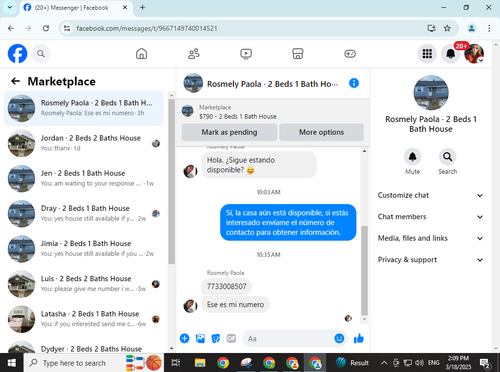Click the phone number message 7733008507

point(227,286)
